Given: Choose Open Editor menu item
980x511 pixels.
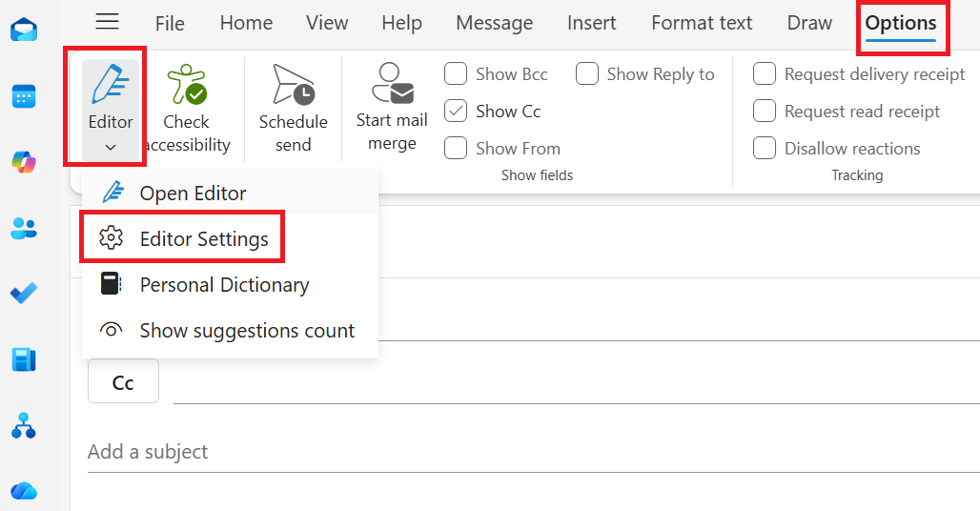Looking at the screenshot, I should [230, 193].
